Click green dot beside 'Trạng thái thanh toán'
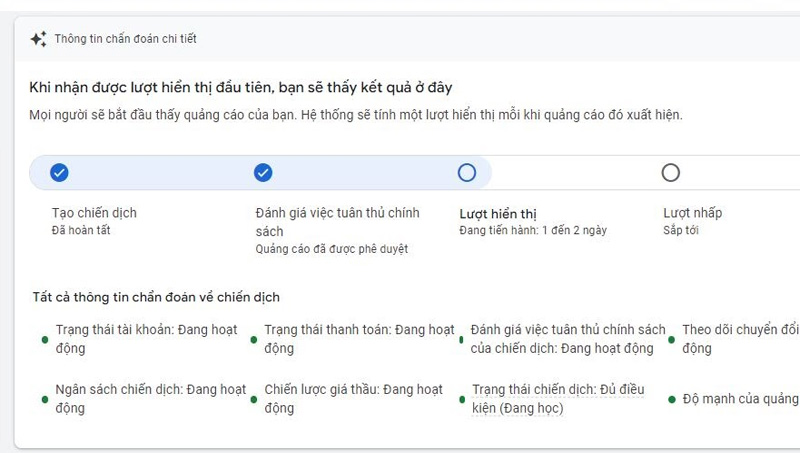800x453 pixels. click(x=254, y=339)
